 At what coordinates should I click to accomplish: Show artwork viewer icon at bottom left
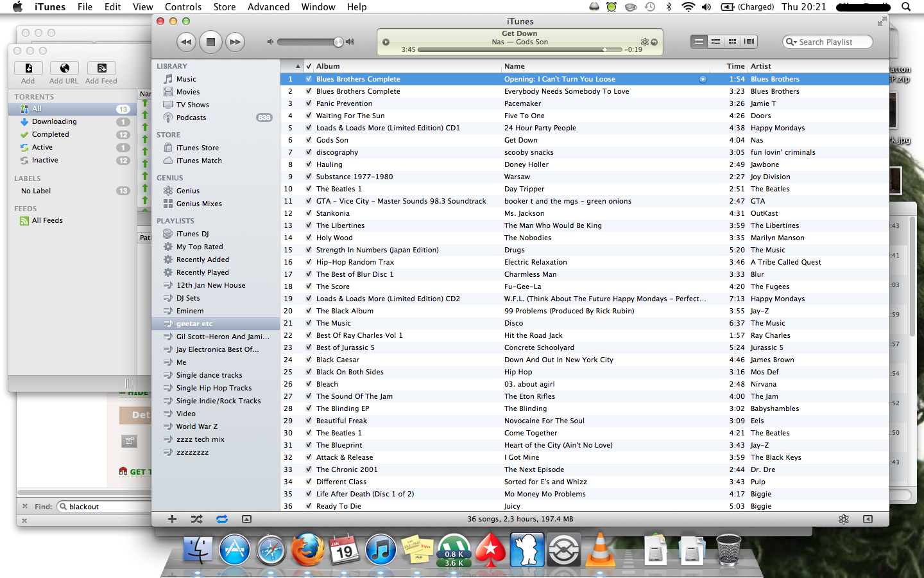pos(246,519)
